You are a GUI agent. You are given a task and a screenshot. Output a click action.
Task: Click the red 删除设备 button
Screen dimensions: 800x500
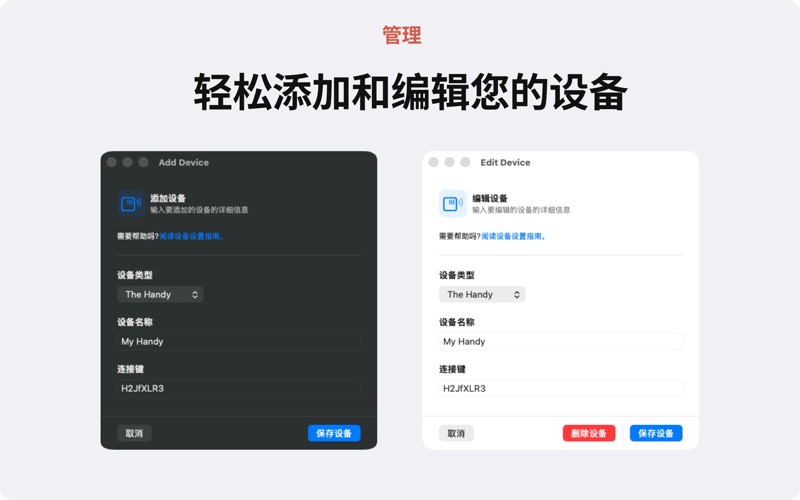pos(589,433)
